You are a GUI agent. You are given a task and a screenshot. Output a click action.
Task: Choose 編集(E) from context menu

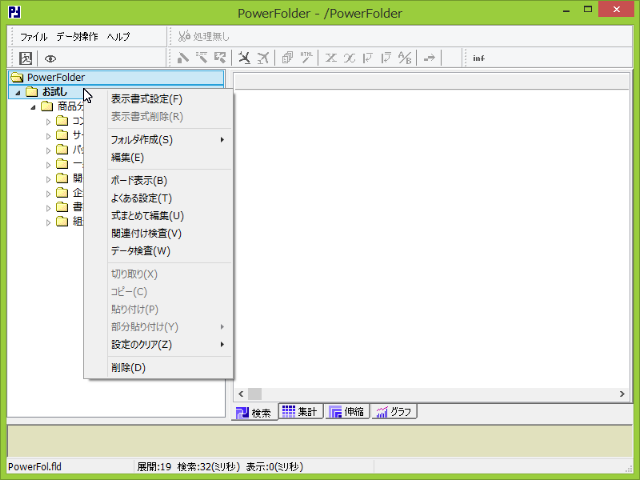click(x=159, y=158)
